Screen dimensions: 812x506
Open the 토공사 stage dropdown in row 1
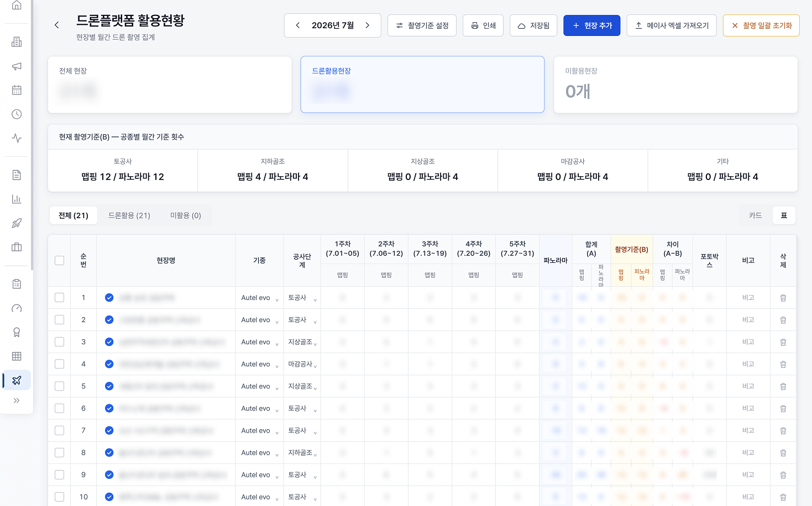tap(302, 298)
